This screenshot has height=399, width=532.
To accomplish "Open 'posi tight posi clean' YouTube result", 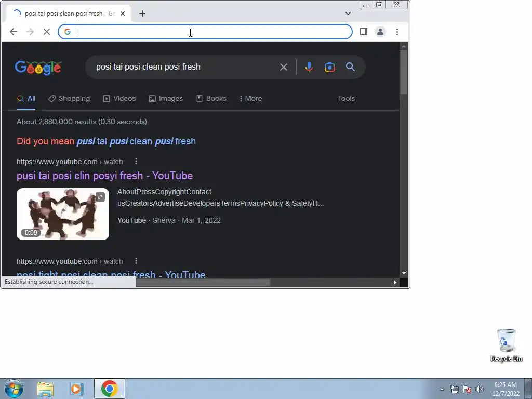I will pyautogui.click(x=111, y=274).
